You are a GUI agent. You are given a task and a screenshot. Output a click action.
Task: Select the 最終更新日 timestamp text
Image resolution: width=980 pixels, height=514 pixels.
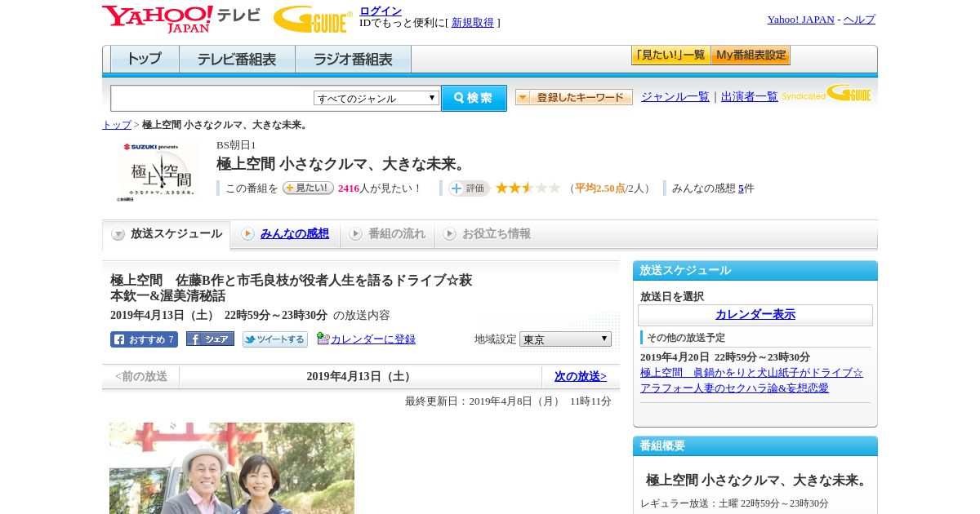(x=508, y=401)
